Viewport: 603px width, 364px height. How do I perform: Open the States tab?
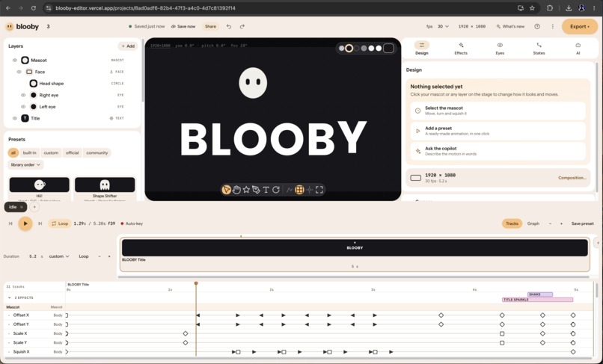click(539, 49)
